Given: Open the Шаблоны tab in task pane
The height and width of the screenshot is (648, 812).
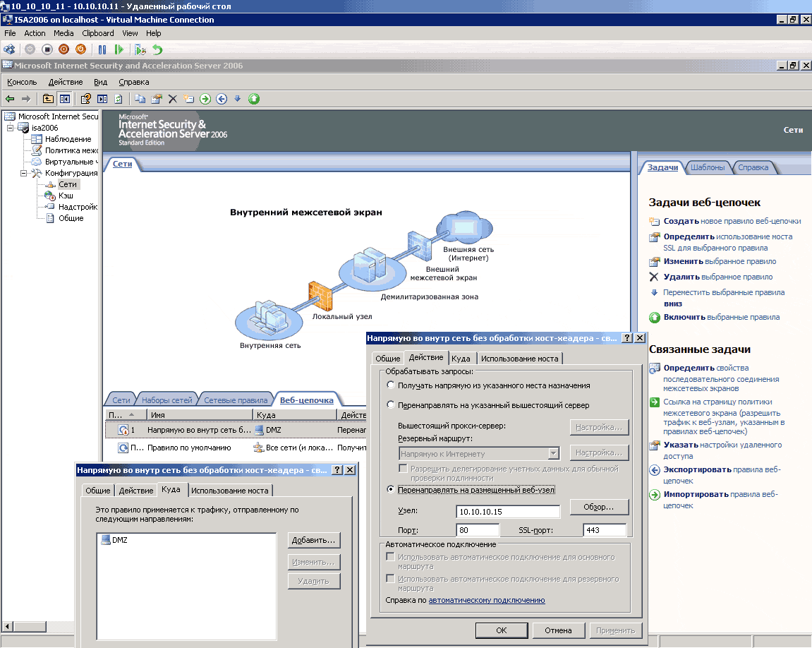Looking at the screenshot, I should [x=708, y=167].
